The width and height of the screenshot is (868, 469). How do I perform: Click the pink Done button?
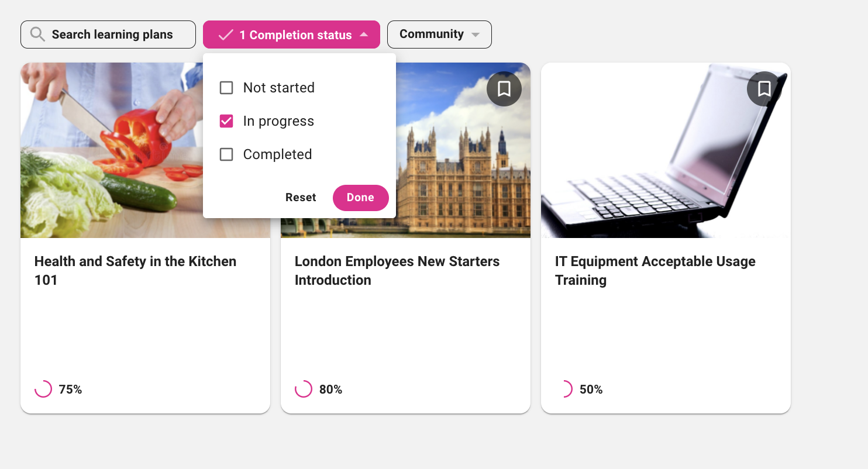click(360, 198)
